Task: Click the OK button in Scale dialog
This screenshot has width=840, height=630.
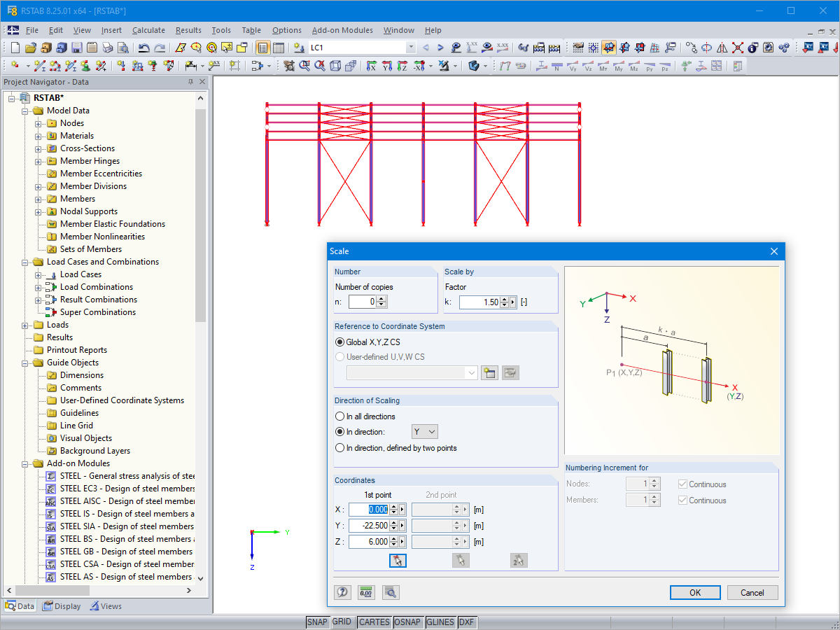Action: tap(695, 592)
